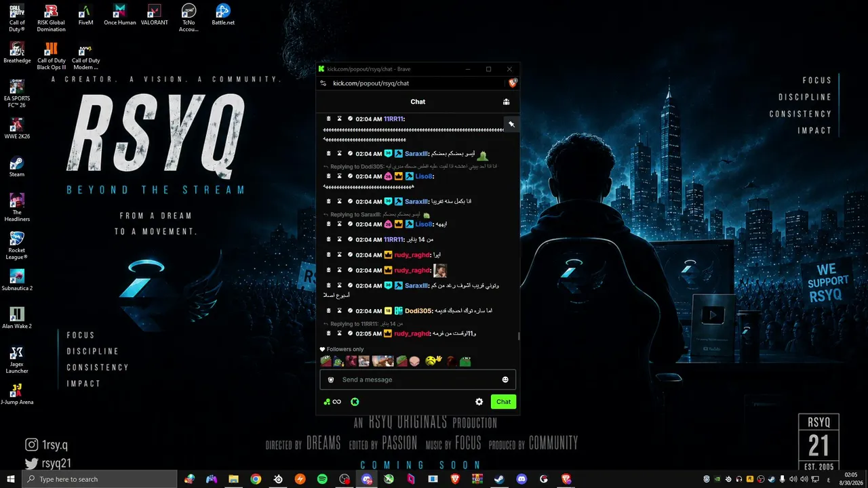The height and width of the screenshot is (488, 868).
Task: Click the moderator shield icon in message box
Action: (331, 380)
